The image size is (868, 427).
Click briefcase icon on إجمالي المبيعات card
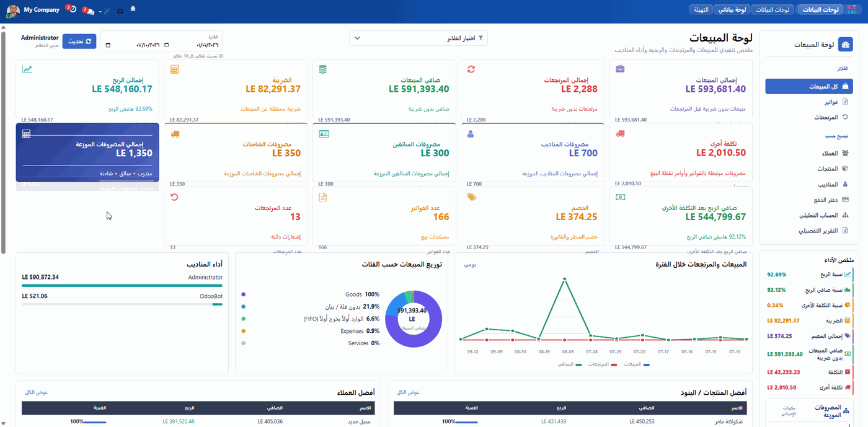(620, 69)
